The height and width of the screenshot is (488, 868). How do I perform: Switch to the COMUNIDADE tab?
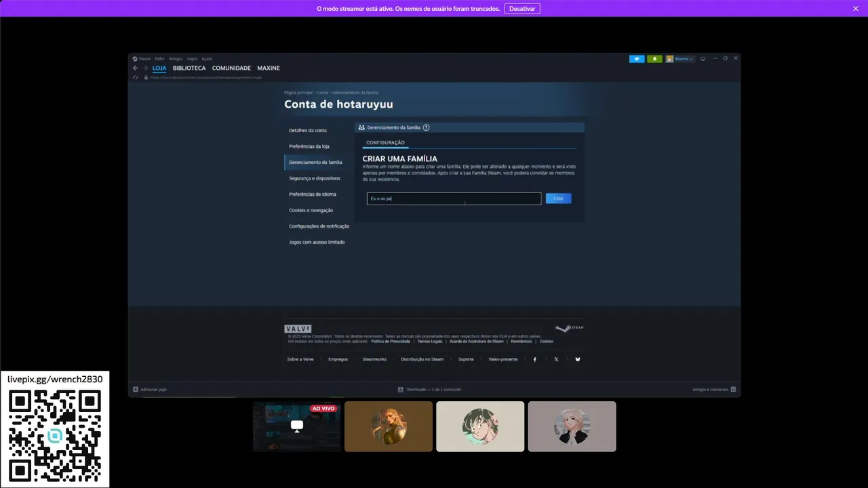click(x=231, y=68)
